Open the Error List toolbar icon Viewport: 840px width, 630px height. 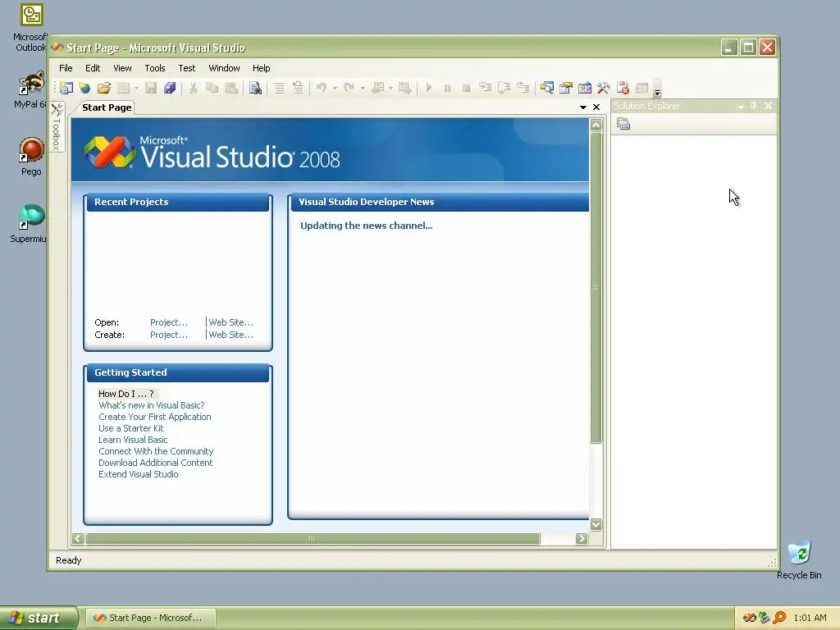pyautogui.click(x=623, y=88)
